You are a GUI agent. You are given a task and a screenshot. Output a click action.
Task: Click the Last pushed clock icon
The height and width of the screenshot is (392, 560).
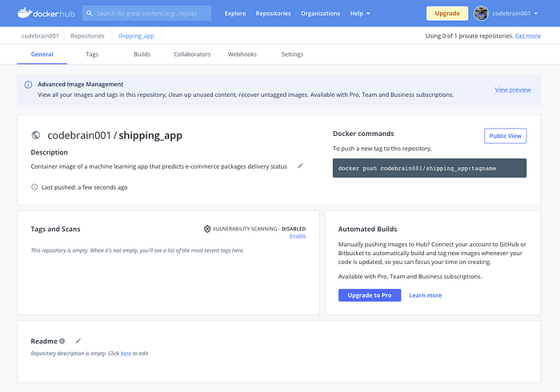pyautogui.click(x=34, y=186)
